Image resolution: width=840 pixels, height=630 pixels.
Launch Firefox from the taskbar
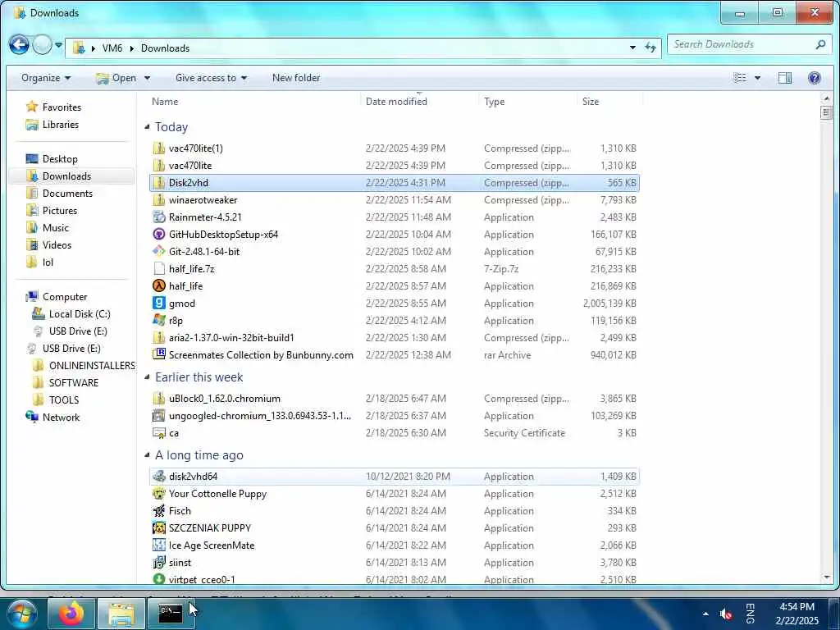pyautogui.click(x=71, y=614)
